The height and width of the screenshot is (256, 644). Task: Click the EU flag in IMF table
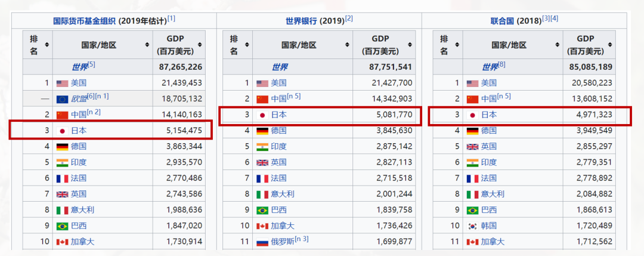[x=62, y=99]
